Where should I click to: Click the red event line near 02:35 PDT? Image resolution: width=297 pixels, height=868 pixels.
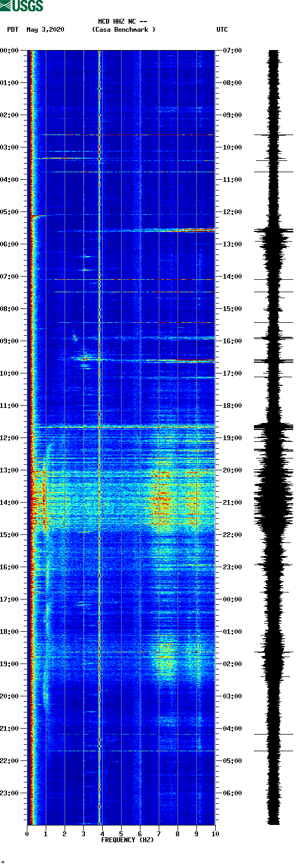[x=128, y=135]
